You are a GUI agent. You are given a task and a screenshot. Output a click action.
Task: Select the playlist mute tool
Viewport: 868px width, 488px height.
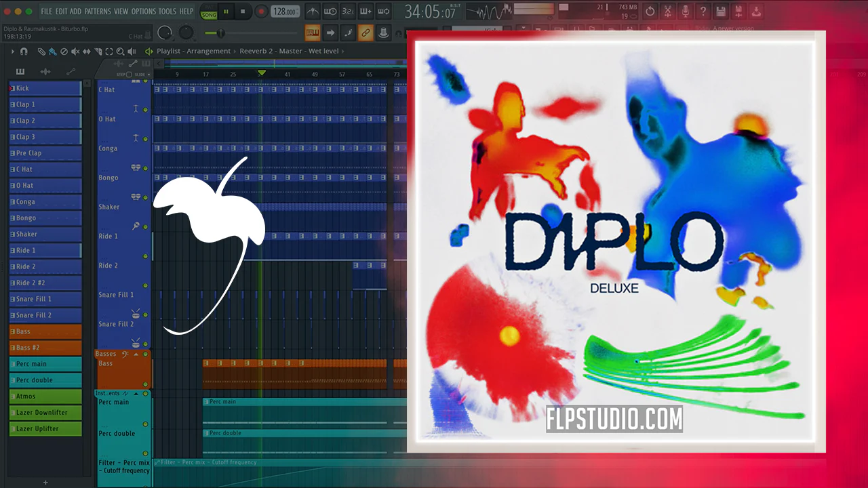tap(75, 52)
